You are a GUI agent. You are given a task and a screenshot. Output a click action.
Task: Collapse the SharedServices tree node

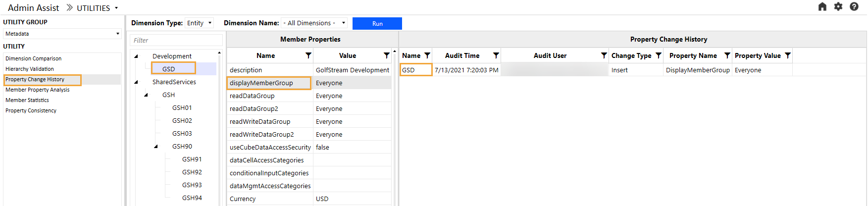coord(136,82)
